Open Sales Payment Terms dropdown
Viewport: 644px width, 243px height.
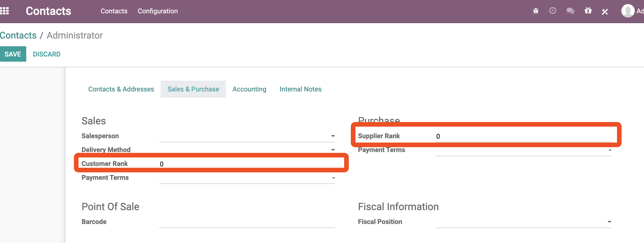point(247,178)
